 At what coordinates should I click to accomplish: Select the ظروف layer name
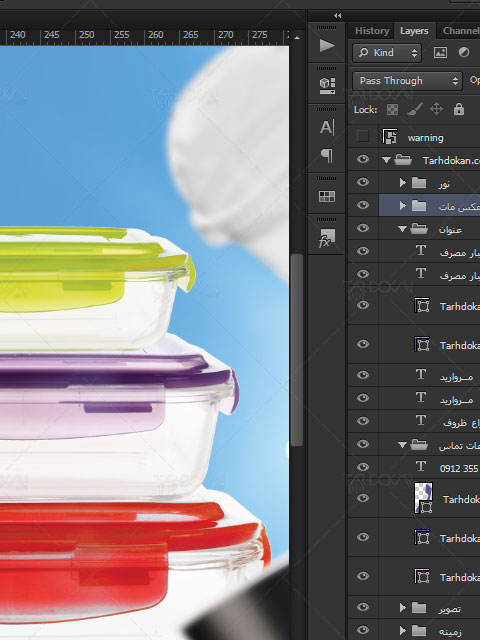(x=461, y=422)
